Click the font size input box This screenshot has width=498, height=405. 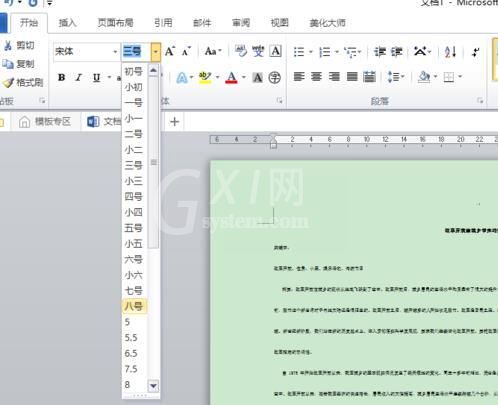tap(136, 52)
